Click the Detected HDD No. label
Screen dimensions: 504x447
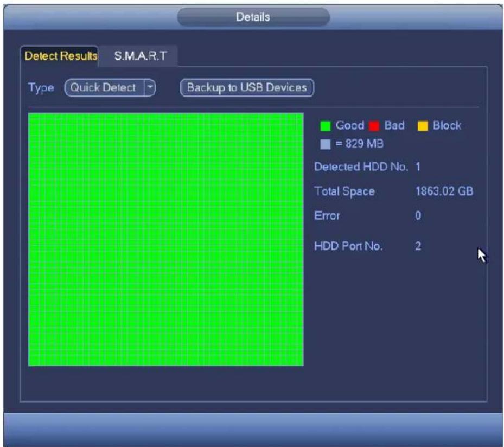point(361,167)
